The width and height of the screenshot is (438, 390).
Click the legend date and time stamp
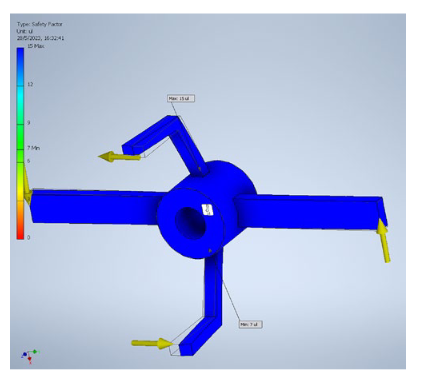click(41, 38)
